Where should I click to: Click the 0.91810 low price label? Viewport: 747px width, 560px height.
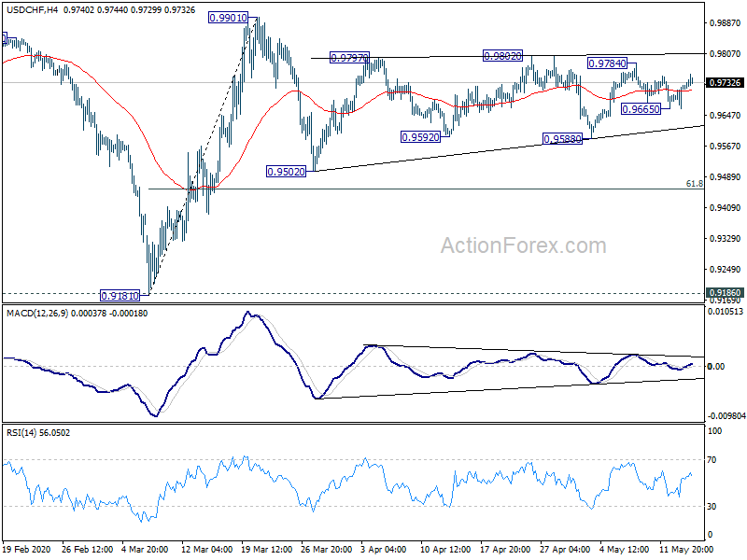click(120, 296)
